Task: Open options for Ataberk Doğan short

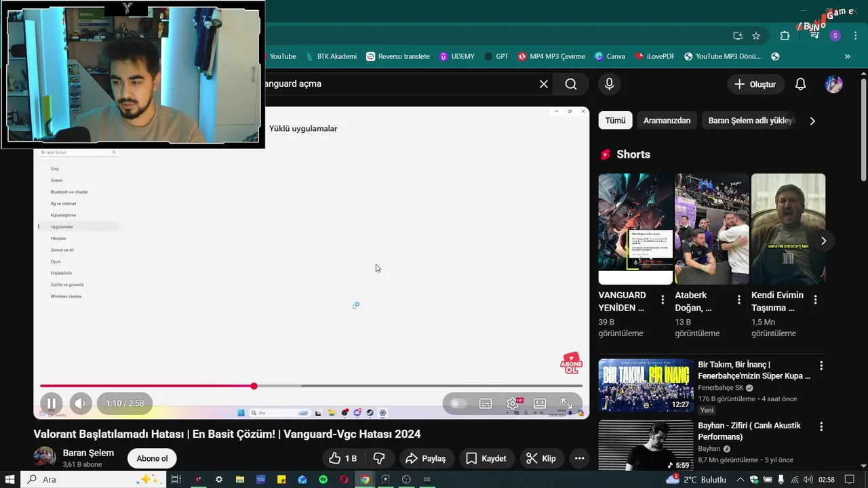Action: pos(739,300)
